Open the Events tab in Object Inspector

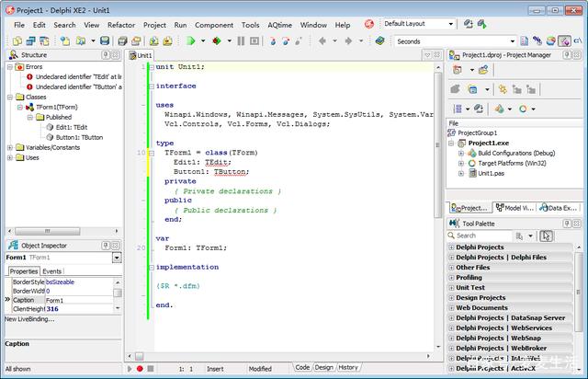pyautogui.click(x=51, y=271)
